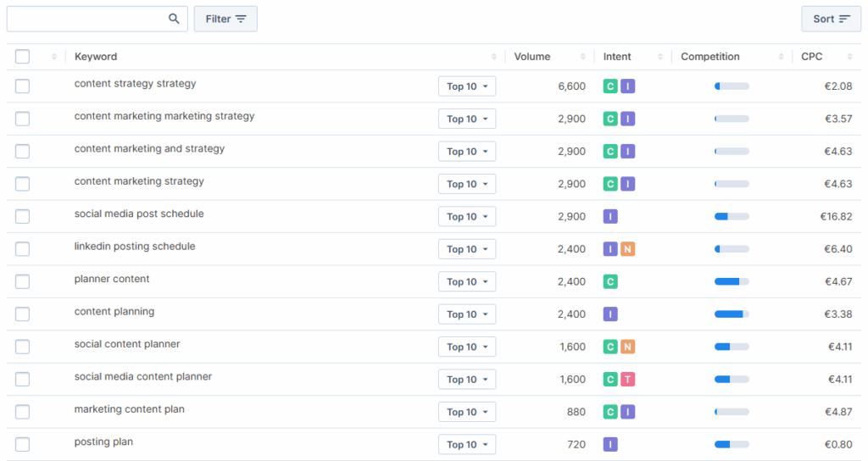The width and height of the screenshot is (868, 461).
Task: Click the pink T badge for social media content planner
Action: 628,379
